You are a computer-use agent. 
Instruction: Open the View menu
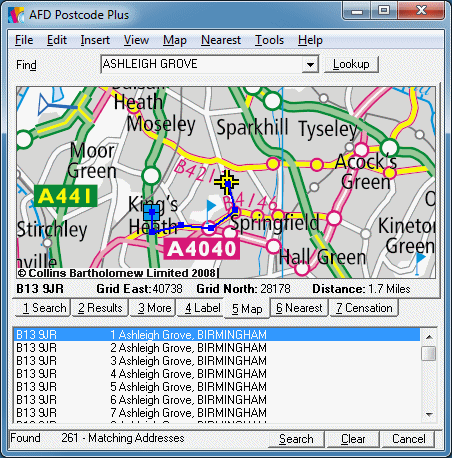[136, 40]
